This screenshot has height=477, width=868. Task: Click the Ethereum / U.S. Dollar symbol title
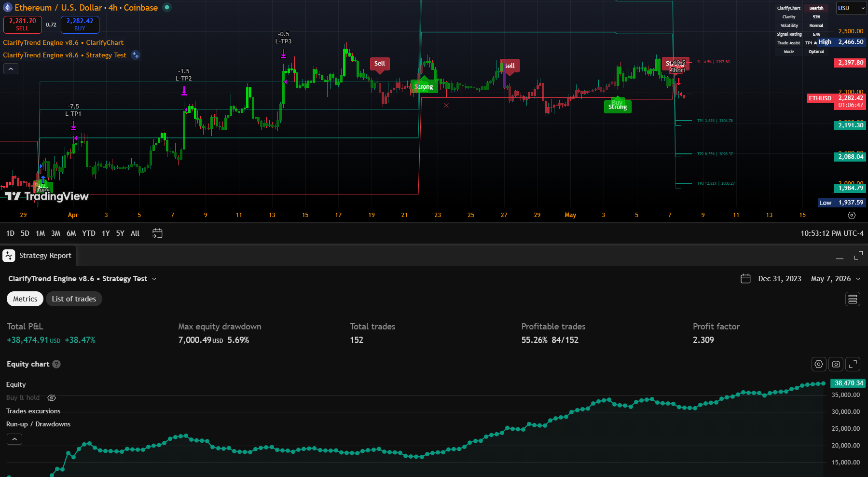[x=86, y=8]
